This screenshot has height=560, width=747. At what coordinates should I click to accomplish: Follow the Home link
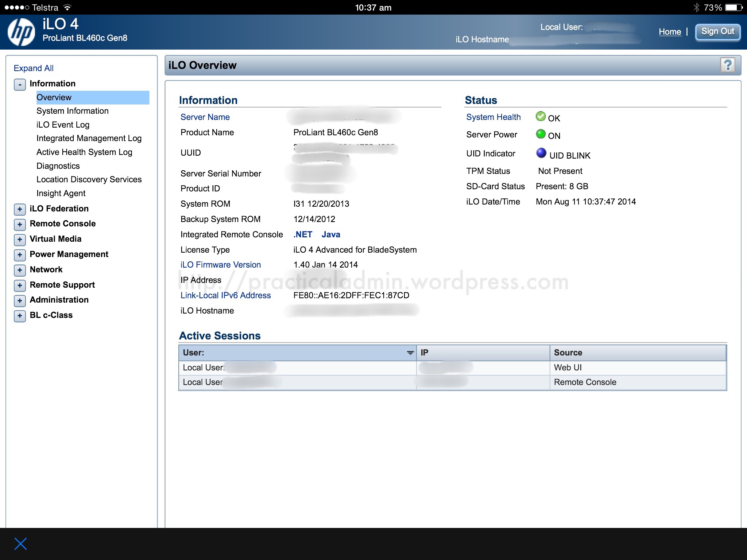click(x=670, y=32)
